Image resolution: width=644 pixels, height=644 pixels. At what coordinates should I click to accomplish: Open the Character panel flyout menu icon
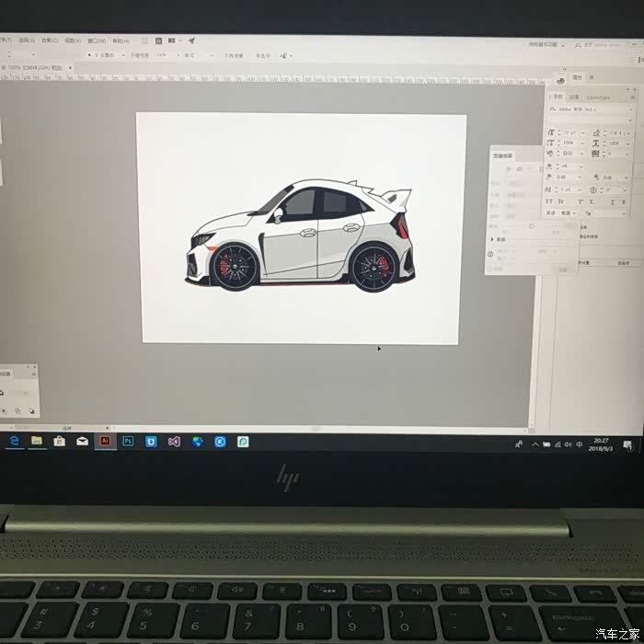633,98
